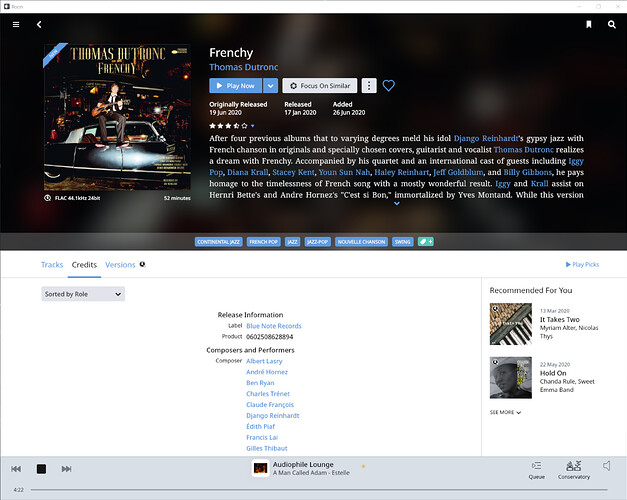Image resolution: width=627 pixels, height=500 pixels.
Task: Switch to the Versions tab
Action: tap(120, 265)
